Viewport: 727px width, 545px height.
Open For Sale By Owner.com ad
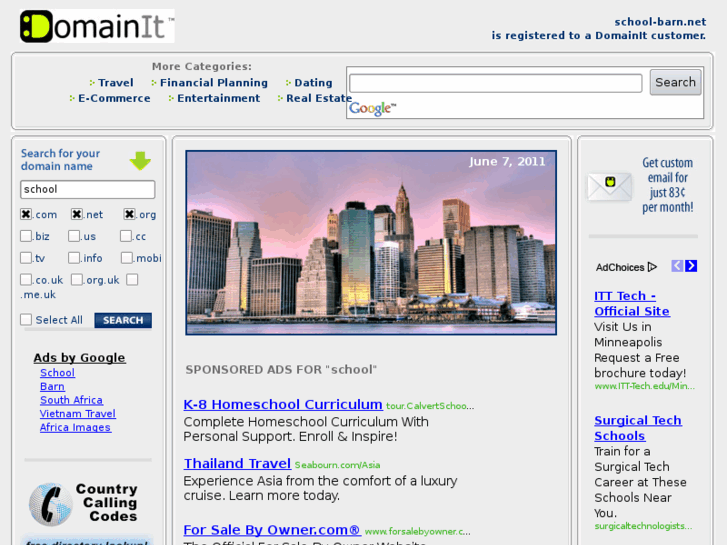pyautogui.click(x=272, y=530)
